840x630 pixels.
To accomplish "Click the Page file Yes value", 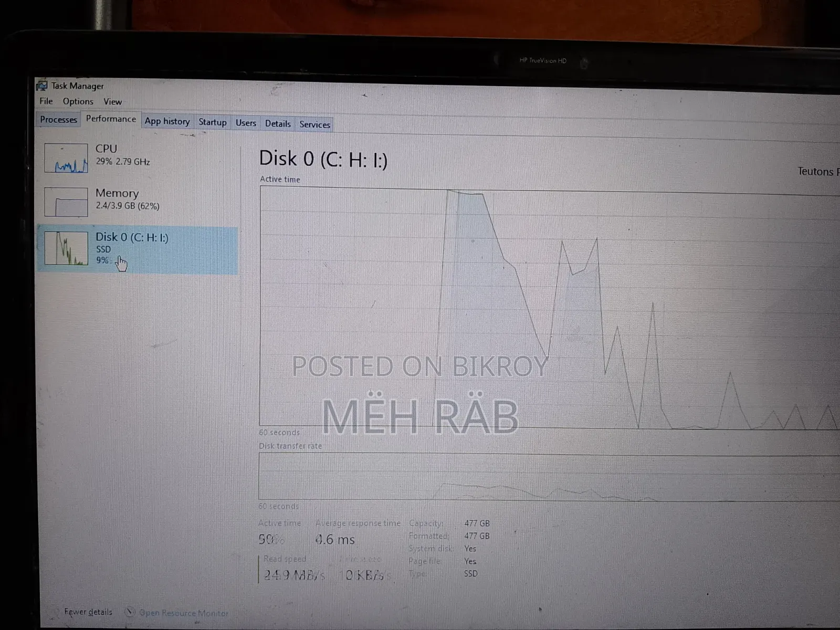I will point(470,561).
